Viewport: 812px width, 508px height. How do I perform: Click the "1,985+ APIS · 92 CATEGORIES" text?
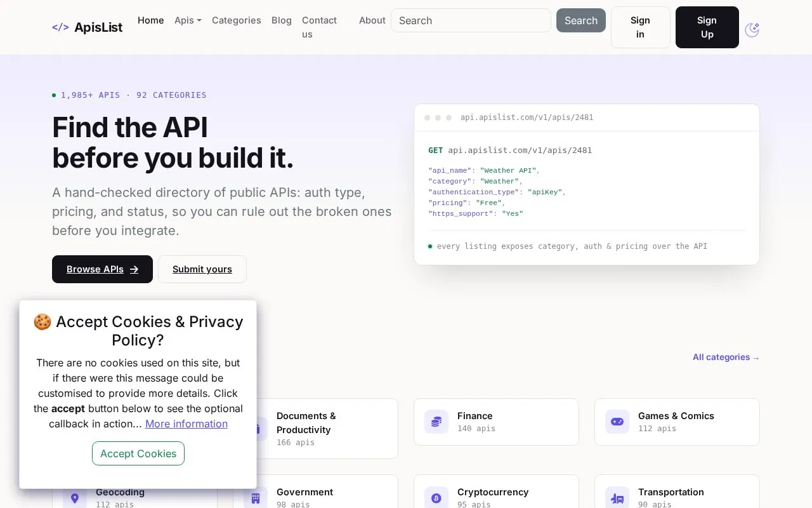point(134,95)
